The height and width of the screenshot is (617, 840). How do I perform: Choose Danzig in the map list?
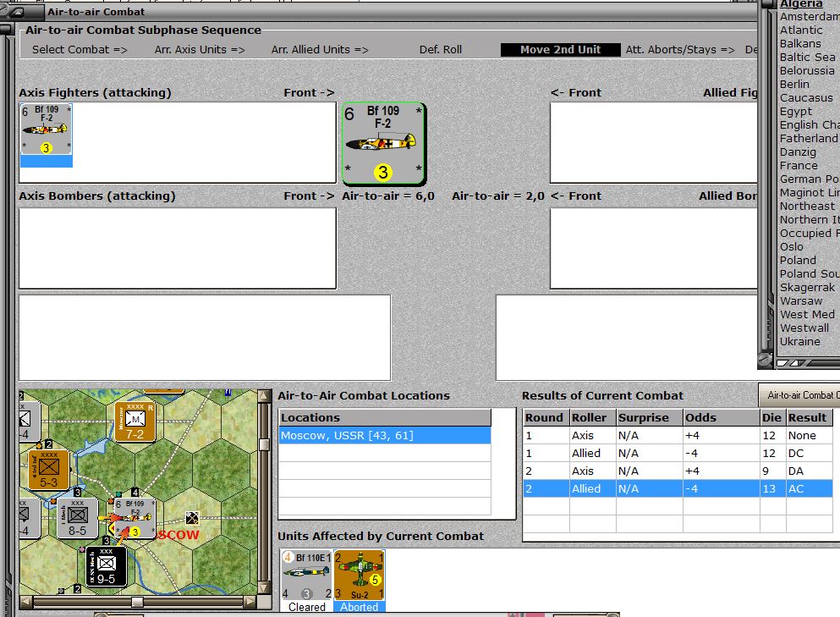point(798,151)
